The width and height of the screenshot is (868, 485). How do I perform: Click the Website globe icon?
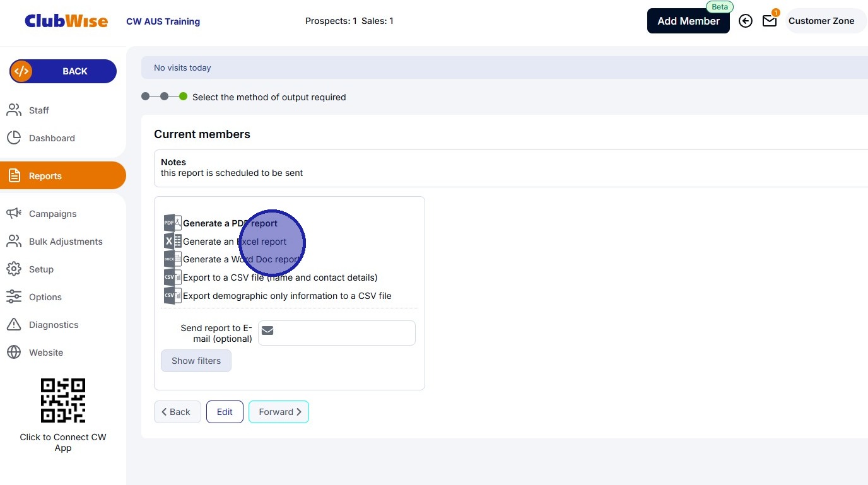point(14,353)
